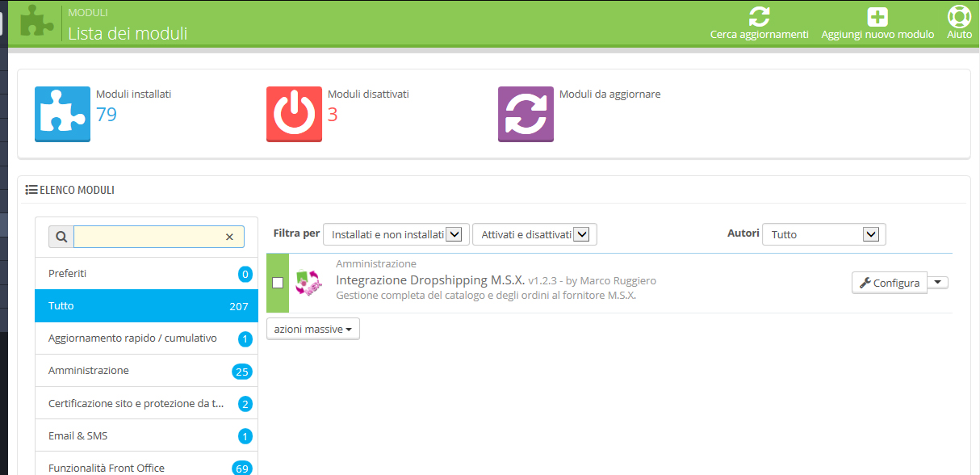Click the 79 installed modules count

(x=107, y=115)
